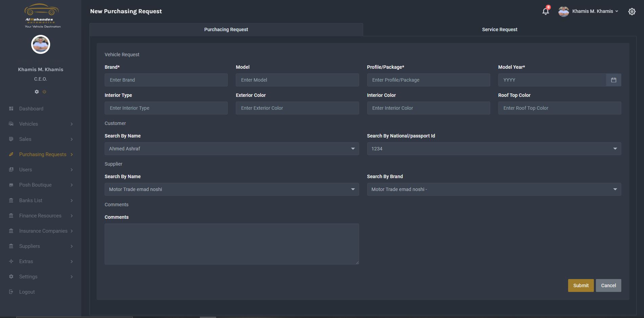The height and width of the screenshot is (318, 644).
Task: Click the Comments textarea resize handle
Action: 357,262
